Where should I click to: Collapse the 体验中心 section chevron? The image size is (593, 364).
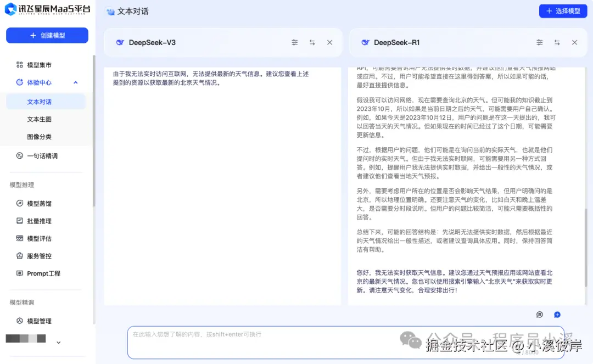(x=76, y=82)
